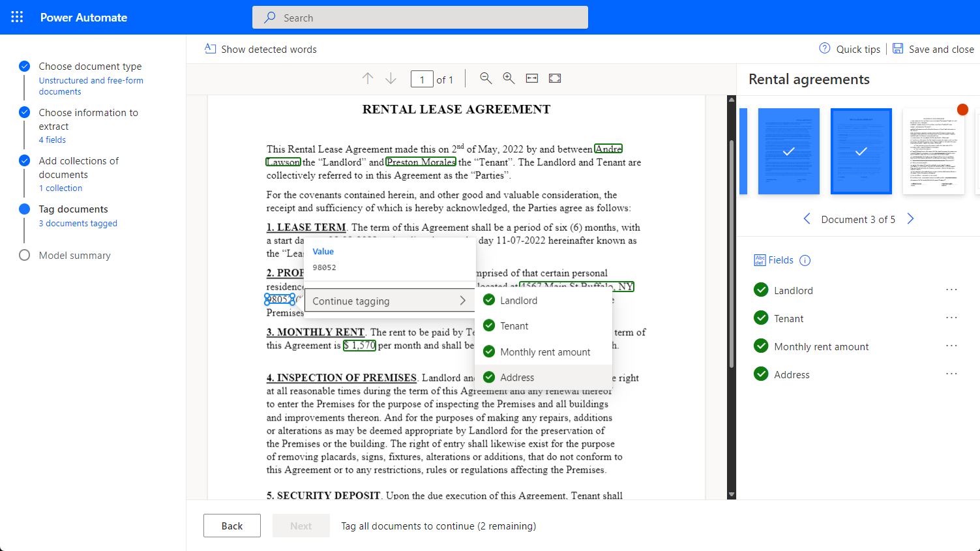Expand the Continue tagging submenu
Screen dimensions: 980x551
389,301
